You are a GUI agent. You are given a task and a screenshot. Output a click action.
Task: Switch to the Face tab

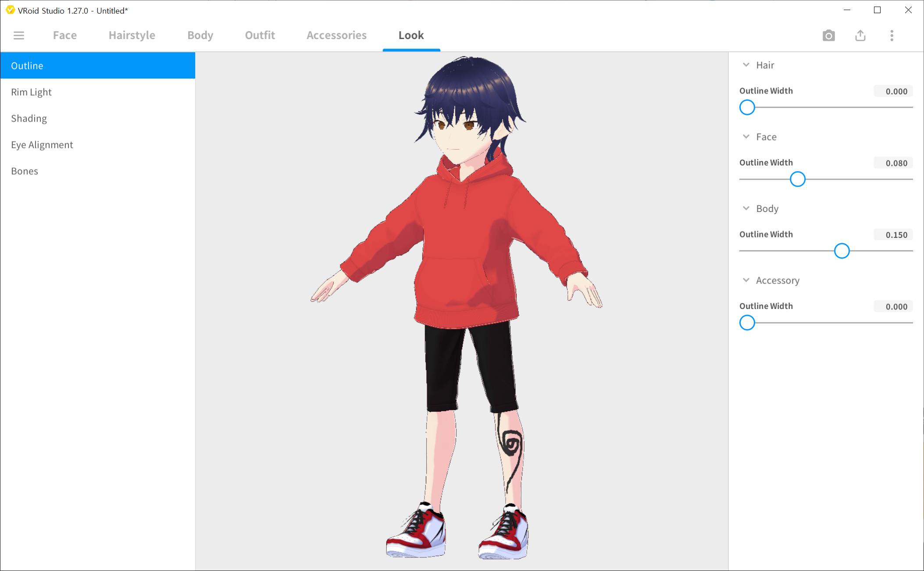pos(65,35)
